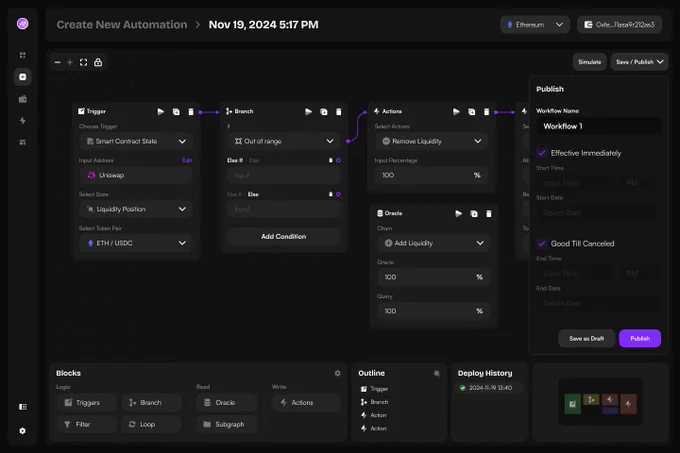Run the Trigger block play icon
Viewport: 680px width, 453px height.
[x=160, y=111]
